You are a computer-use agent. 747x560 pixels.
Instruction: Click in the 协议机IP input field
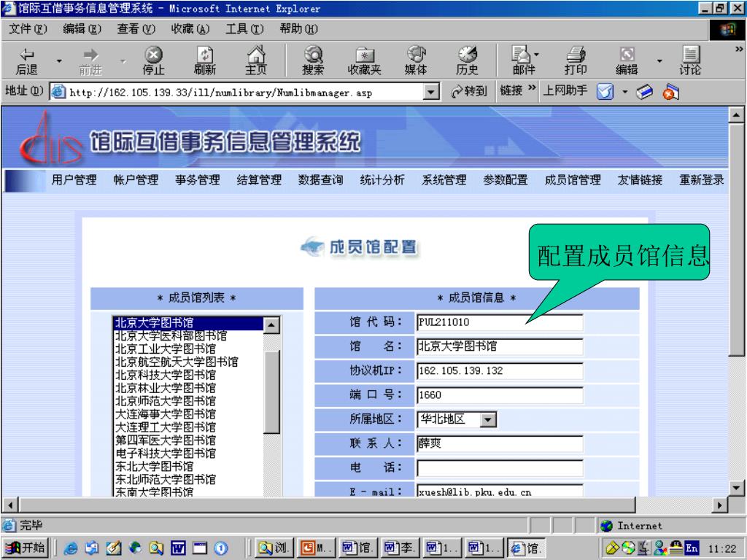point(499,371)
